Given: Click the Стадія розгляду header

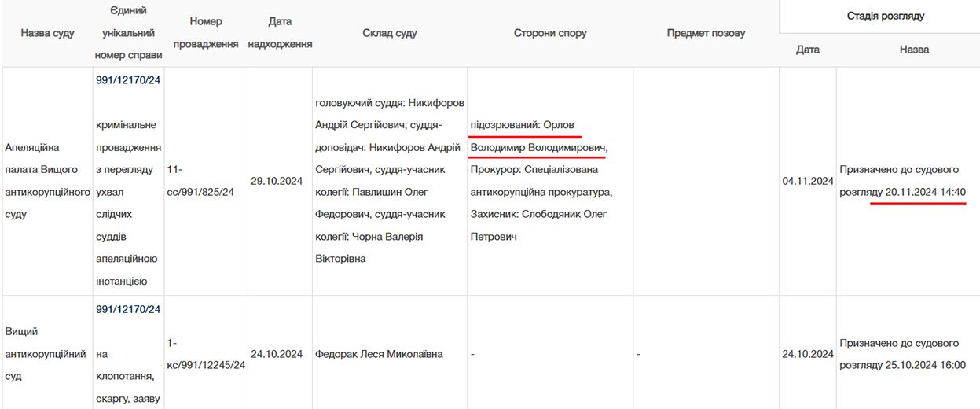Looking at the screenshot, I should pos(886,16).
